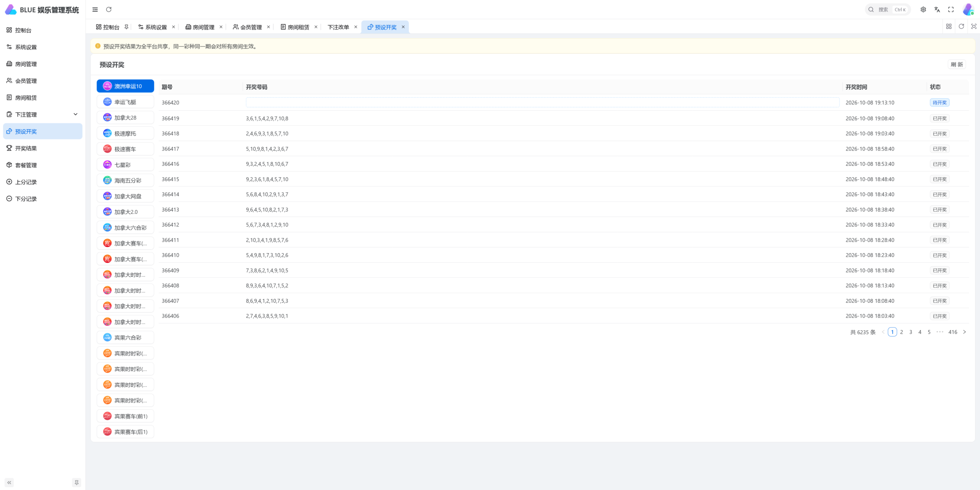The height and width of the screenshot is (490, 980).
Task: Click the 刷新 button
Action: click(x=957, y=65)
